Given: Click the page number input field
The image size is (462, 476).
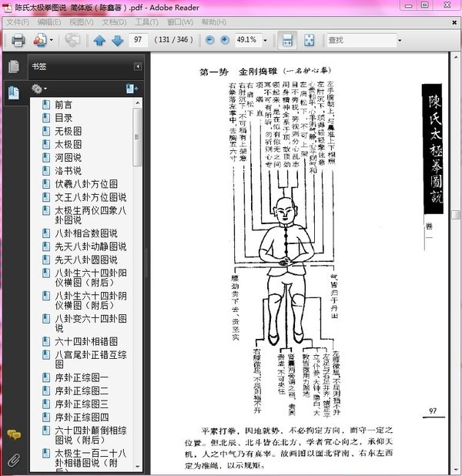Looking at the screenshot, I should click(139, 40).
